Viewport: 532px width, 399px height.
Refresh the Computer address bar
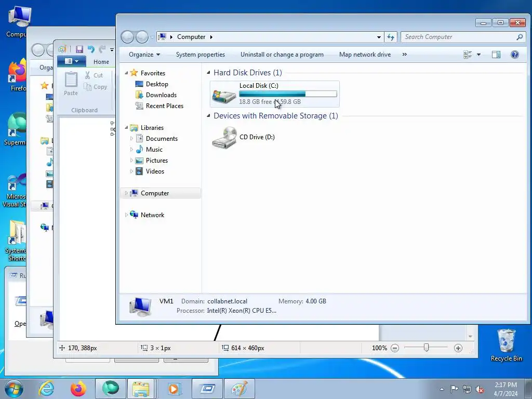(x=391, y=37)
